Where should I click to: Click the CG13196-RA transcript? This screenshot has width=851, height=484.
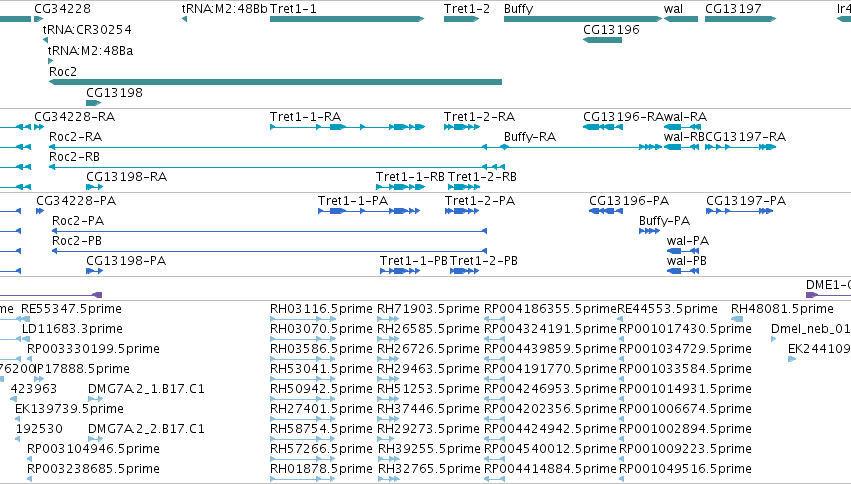pyautogui.click(x=602, y=127)
